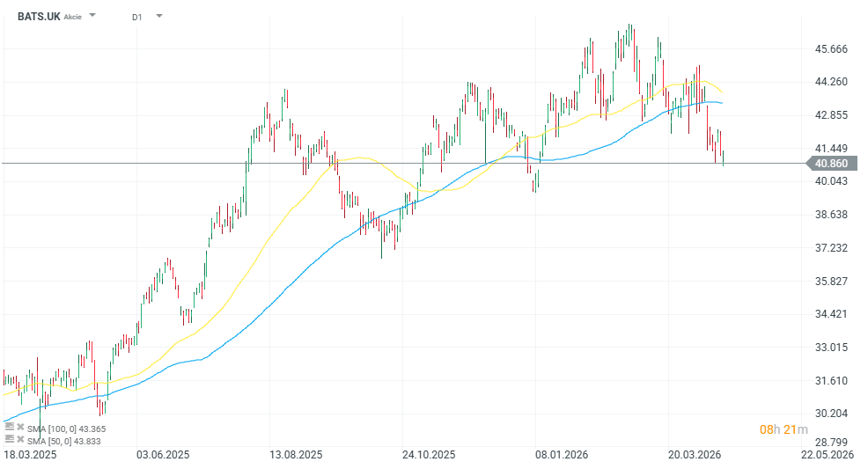The height and width of the screenshot is (469, 868).
Task: Open settings for the SMA 100 indicator
Action: [x=9, y=427]
